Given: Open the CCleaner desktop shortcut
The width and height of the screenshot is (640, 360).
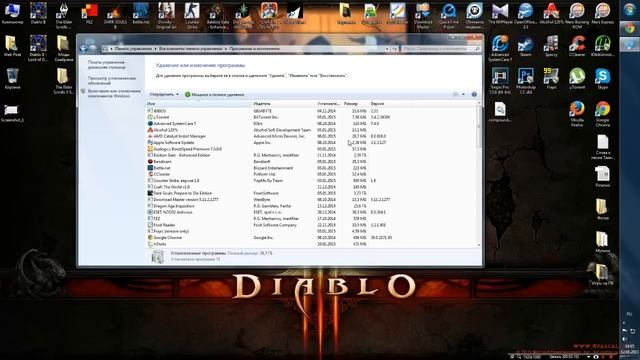Looking at the screenshot, I should (577, 46).
